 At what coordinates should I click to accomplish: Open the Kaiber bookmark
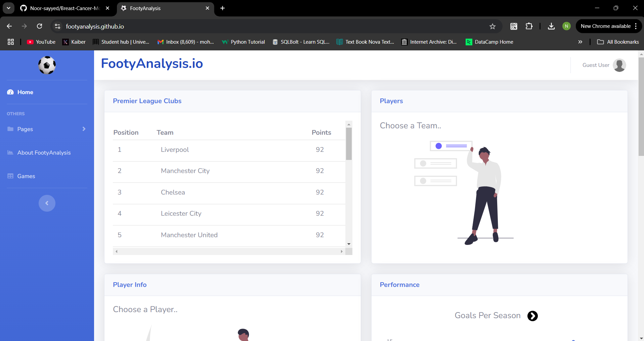point(74,42)
